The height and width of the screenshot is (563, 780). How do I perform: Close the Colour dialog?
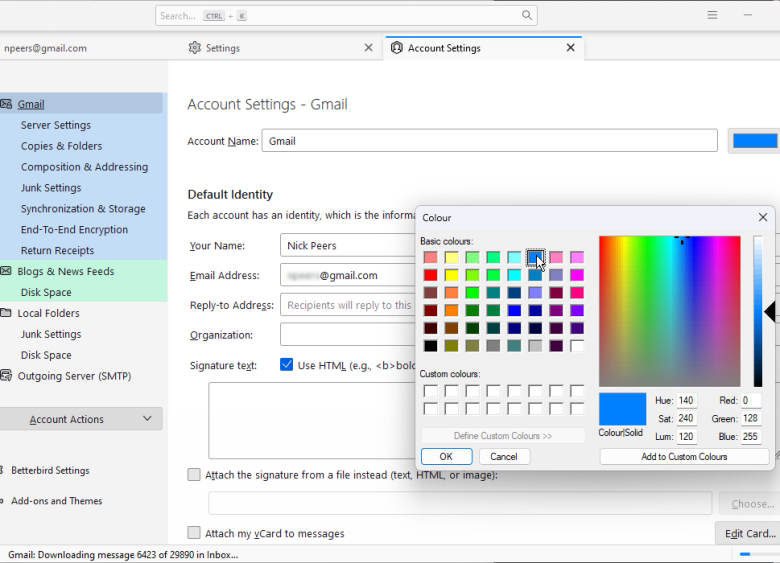[763, 217]
